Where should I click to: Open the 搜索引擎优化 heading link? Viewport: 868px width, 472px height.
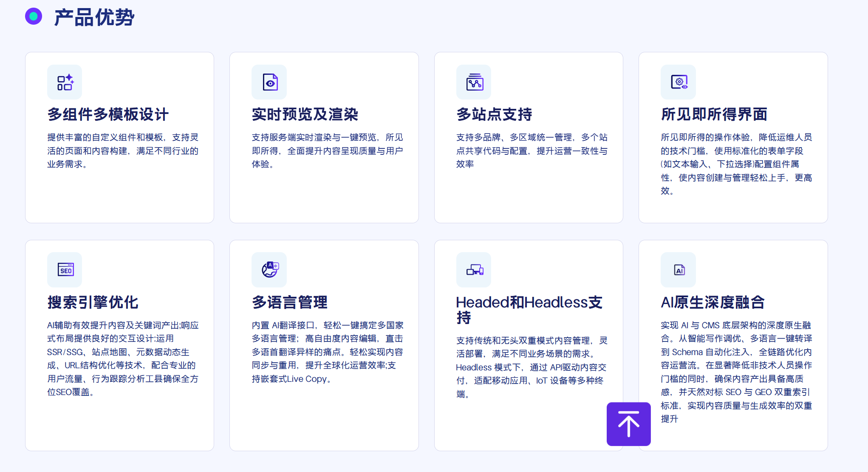coord(93,303)
